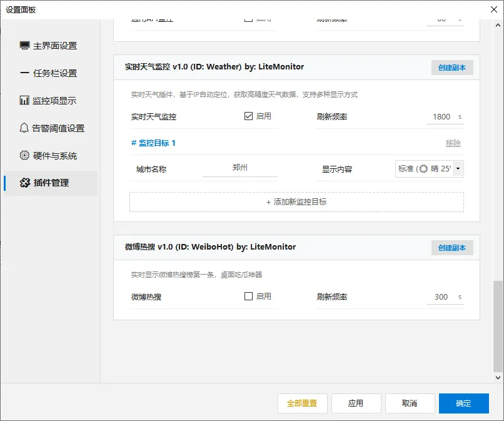Click 创建副本 for the Weather plugin
The image size is (504, 421).
pos(451,68)
